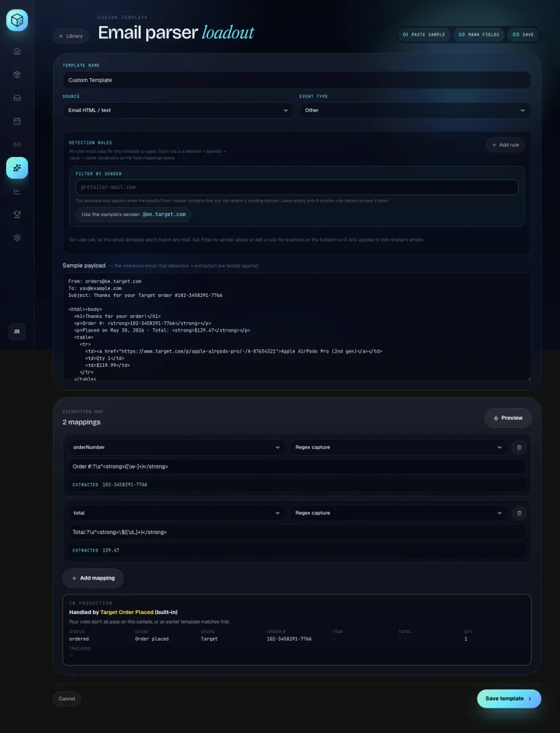Click the 'Sample payload' label
Viewport: 560px width, 733px height.
[x=84, y=266]
